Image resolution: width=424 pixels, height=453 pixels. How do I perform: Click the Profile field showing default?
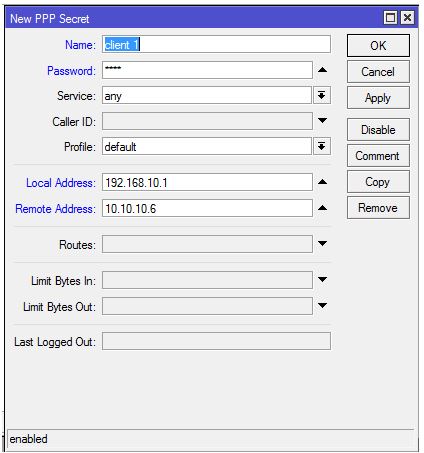pyautogui.click(x=207, y=146)
